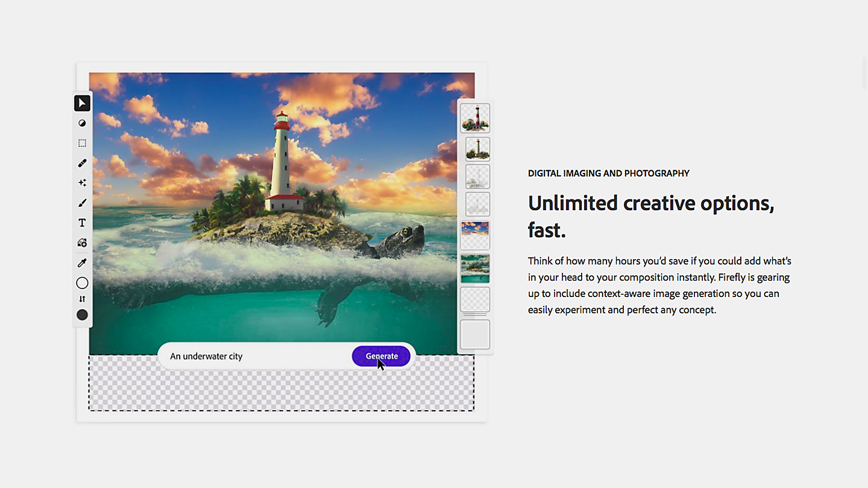Select the Move arrow tool
The width and height of the screenshot is (868, 488).
pos(82,103)
